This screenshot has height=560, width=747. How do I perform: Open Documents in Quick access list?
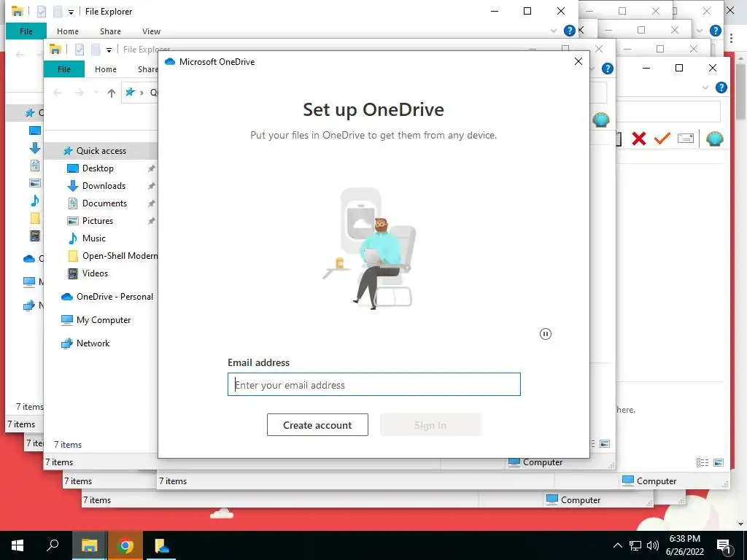click(104, 203)
